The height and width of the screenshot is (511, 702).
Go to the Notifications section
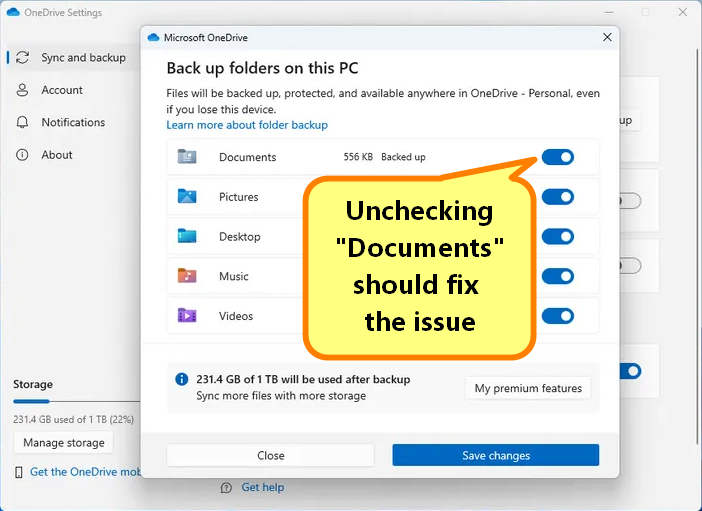tap(73, 122)
